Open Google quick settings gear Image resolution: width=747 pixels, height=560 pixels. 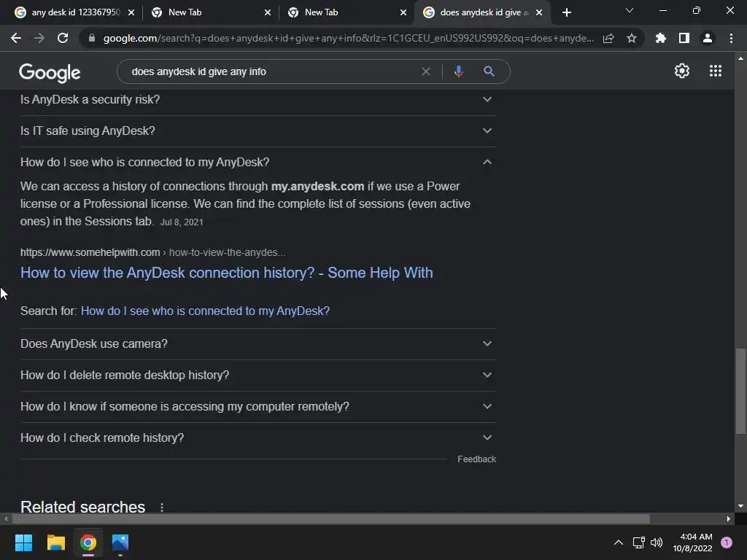tap(682, 71)
